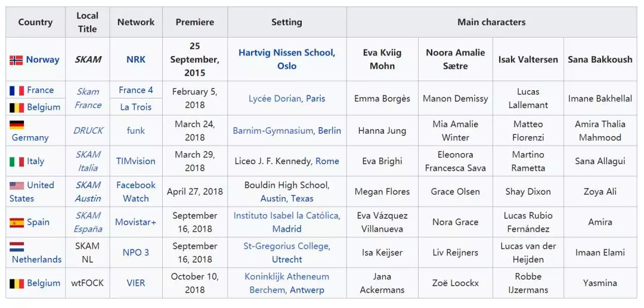Open the Hartvig Nissen School link
644x308 pixels.
point(286,53)
